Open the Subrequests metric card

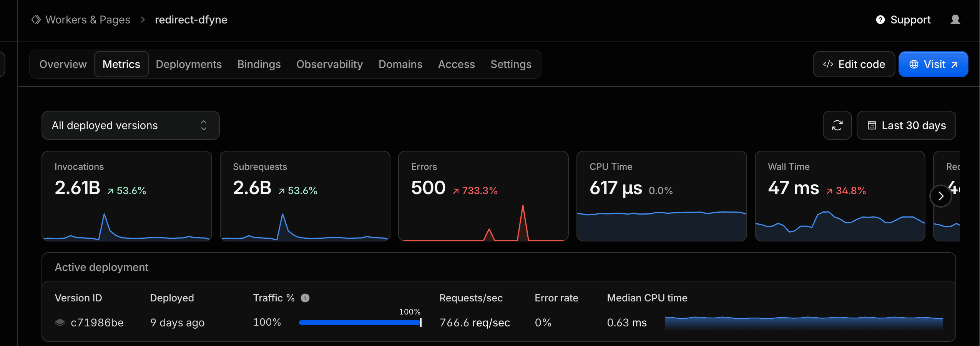(305, 196)
